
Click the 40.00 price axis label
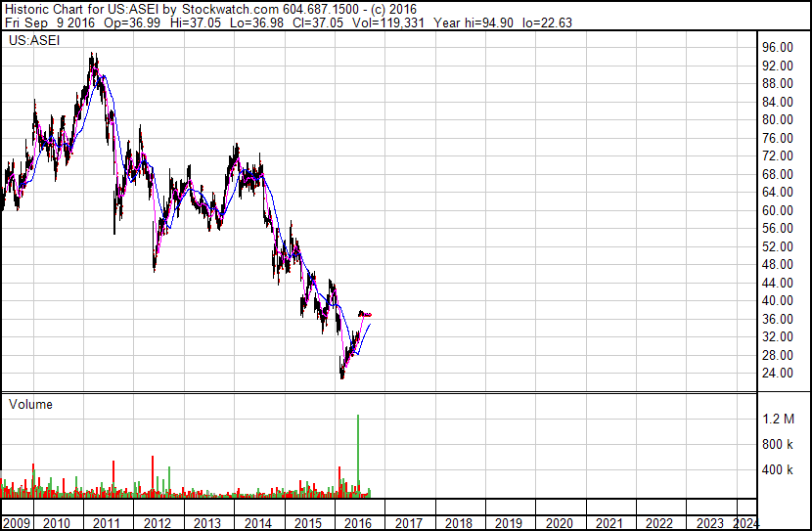click(778, 300)
